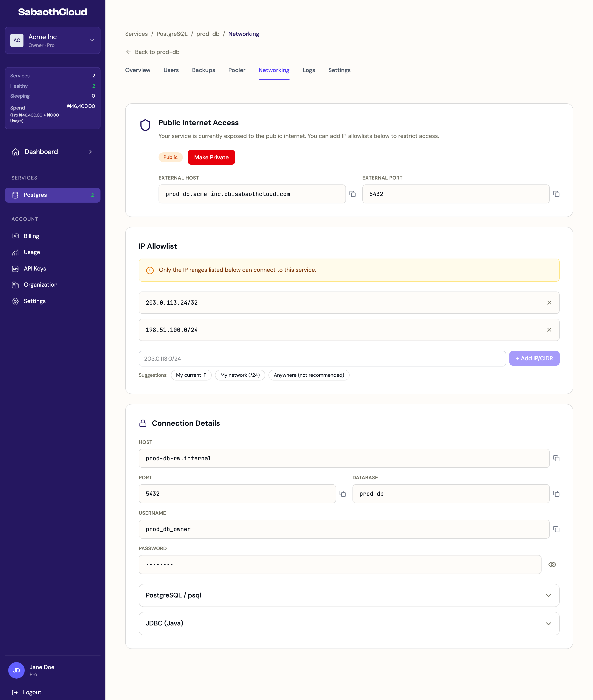Click the Healthy services count
Screen dimensions: 593x700
tap(94, 86)
